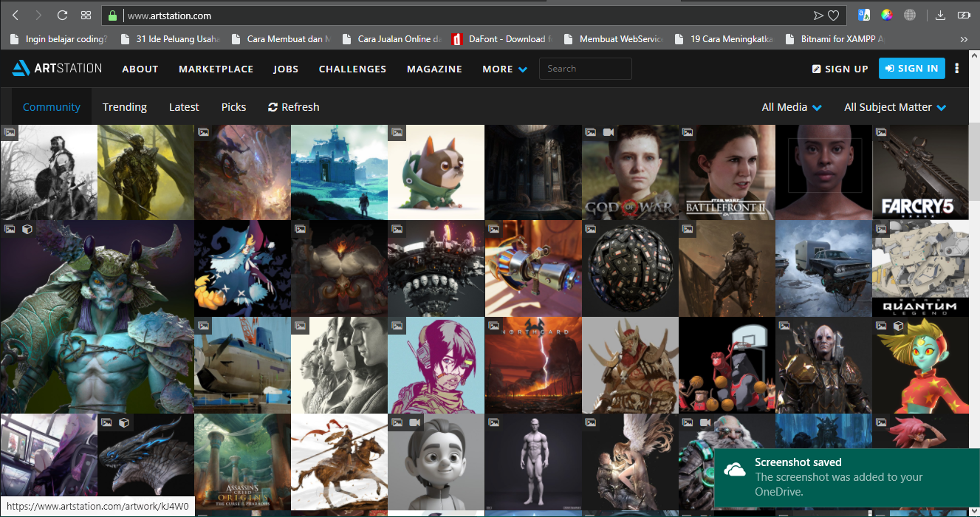Open the MAGAZINE section
The height and width of the screenshot is (517, 980).
click(x=434, y=69)
